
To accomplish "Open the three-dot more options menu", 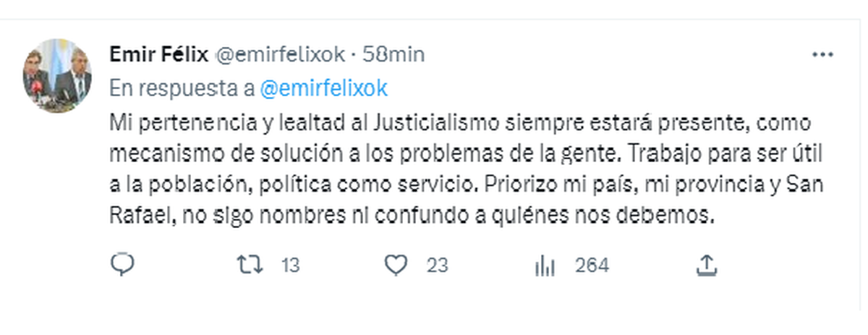I will 823,56.
